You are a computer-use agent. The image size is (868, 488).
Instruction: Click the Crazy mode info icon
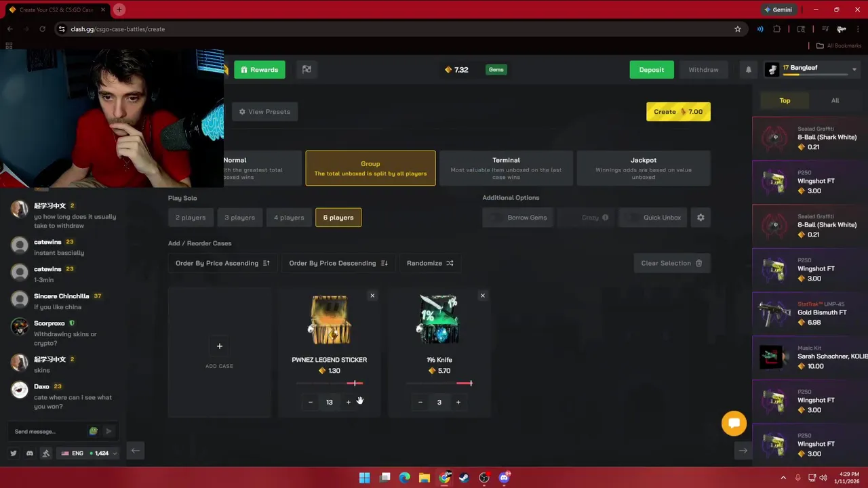605,218
